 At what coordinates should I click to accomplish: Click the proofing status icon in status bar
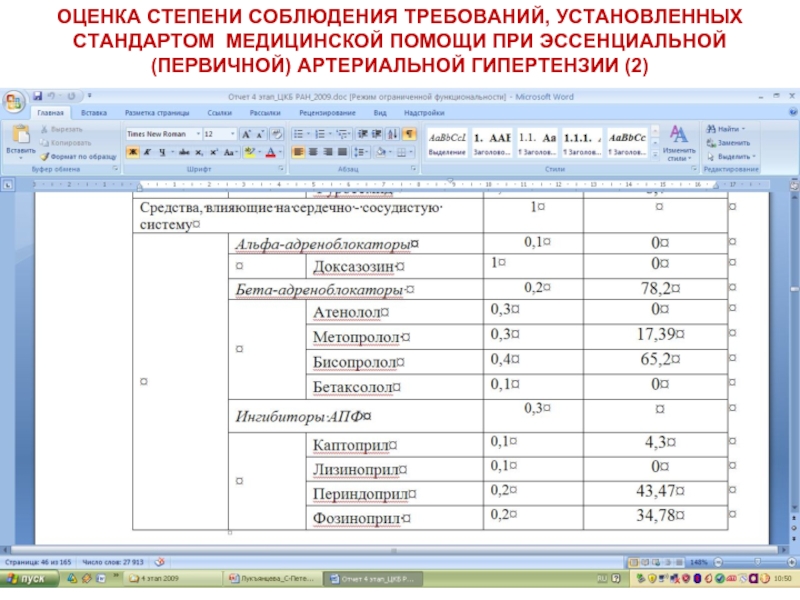(160, 562)
